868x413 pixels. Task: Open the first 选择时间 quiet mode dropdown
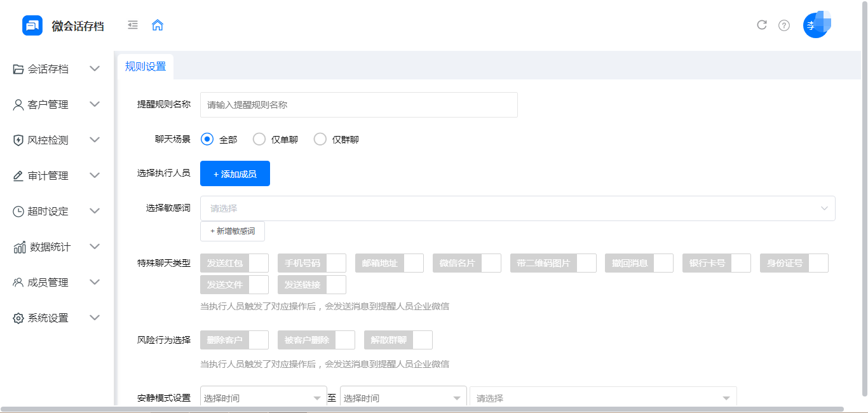tap(263, 396)
